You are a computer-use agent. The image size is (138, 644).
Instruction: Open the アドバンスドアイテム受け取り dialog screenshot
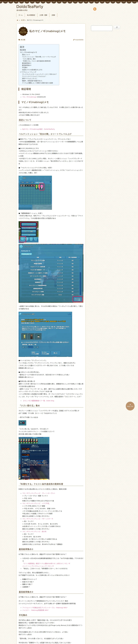tap(45, 334)
